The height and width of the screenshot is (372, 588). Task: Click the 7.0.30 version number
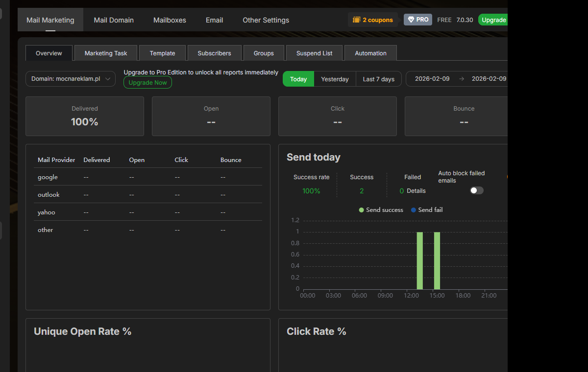pyautogui.click(x=465, y=20)
